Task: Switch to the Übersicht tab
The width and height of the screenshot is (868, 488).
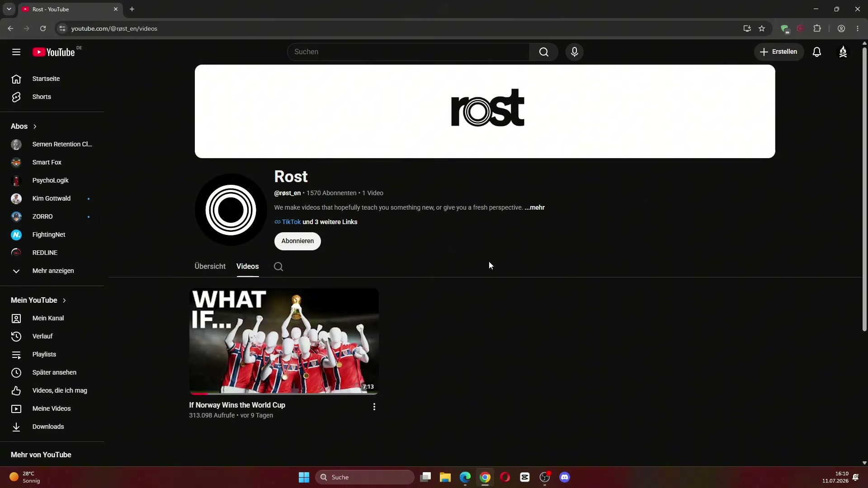Action: click(x=210, y=267)
